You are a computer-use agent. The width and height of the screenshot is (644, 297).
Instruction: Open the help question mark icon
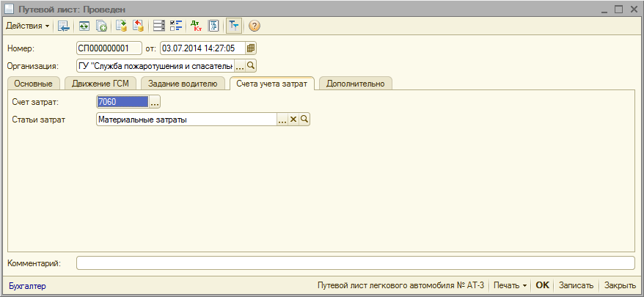point(255,26)
